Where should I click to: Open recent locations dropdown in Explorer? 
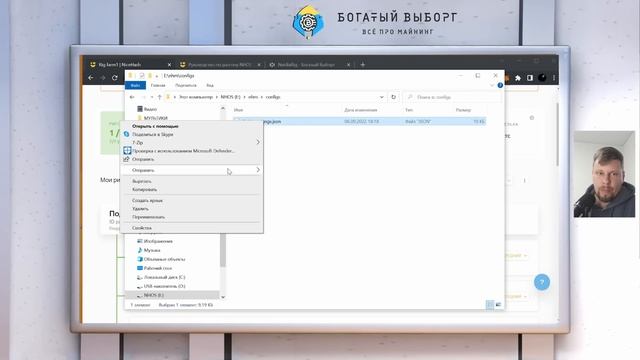click(x=152, y=97)
